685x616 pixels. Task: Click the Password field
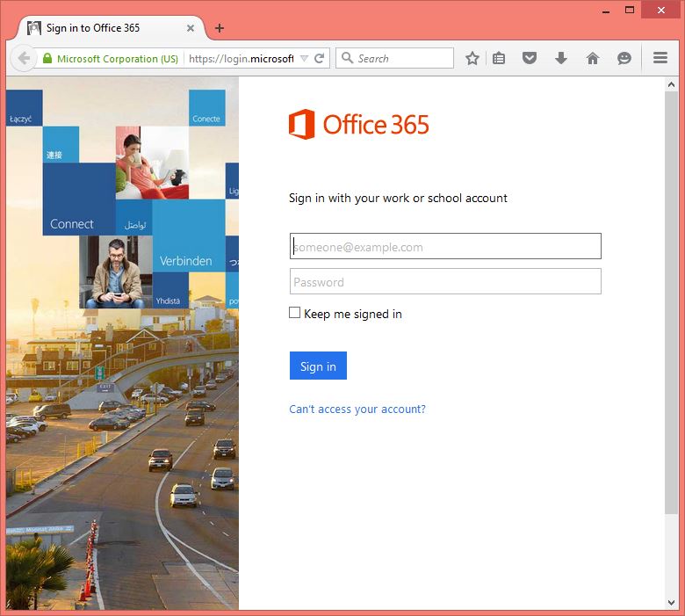tap(445, 281)
